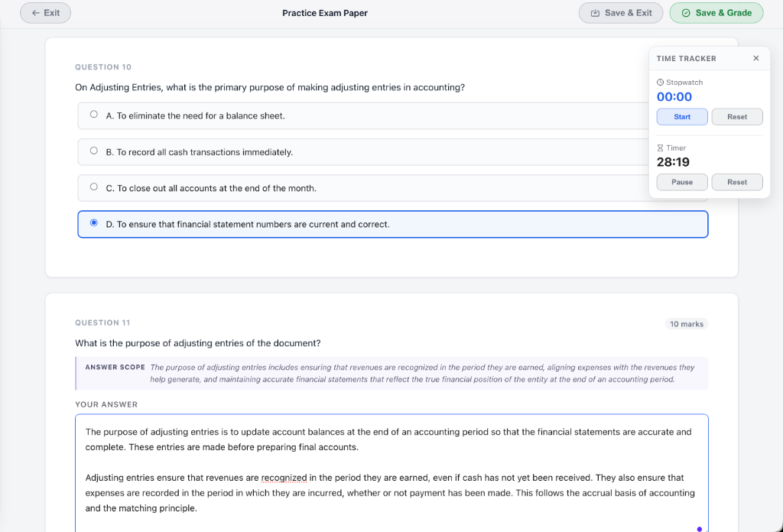Click the 28:19 timer value
This screenshot has height=532, width=783.
click(x=673, y=162)
